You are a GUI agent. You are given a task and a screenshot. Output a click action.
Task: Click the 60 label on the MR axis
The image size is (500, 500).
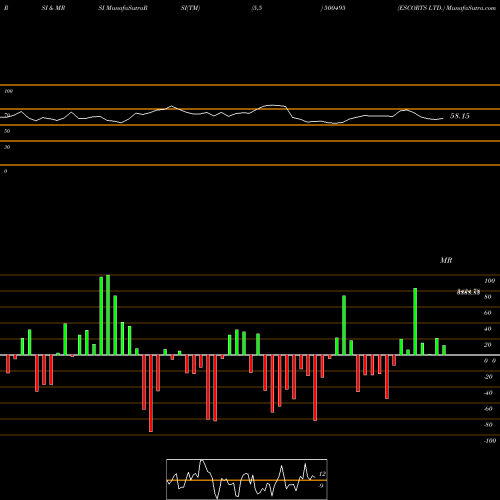(x=488, y=313)
